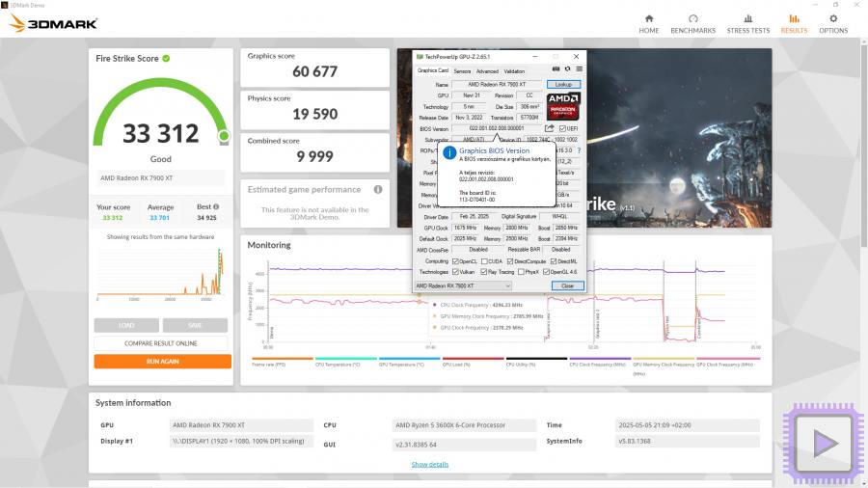Toggle the Frame rate (FPS) legend
Image resolution: width=868 pixels, height=488 pixels.
(283, 362)
